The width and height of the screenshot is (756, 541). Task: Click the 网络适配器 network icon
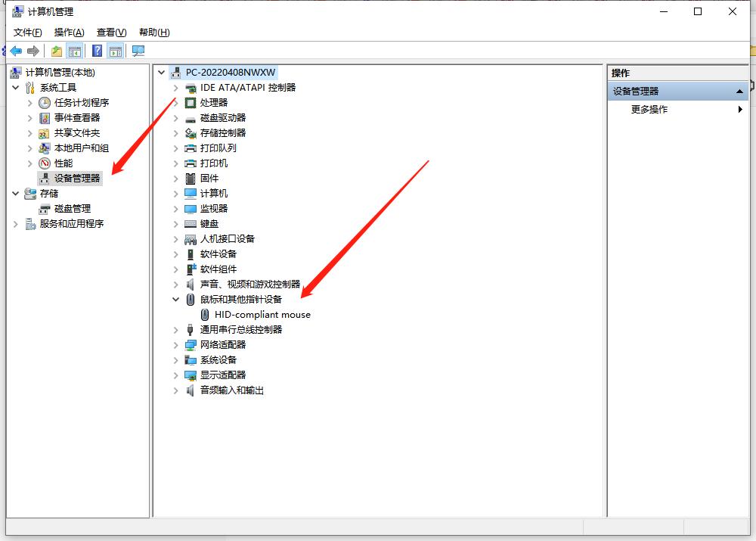tap(191, 345)
